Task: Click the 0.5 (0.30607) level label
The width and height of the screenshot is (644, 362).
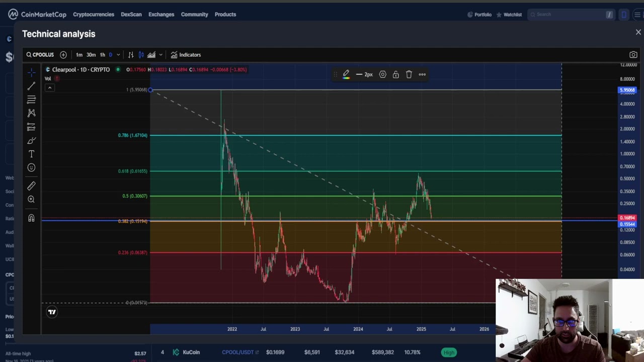Action: tap(135, 196)
